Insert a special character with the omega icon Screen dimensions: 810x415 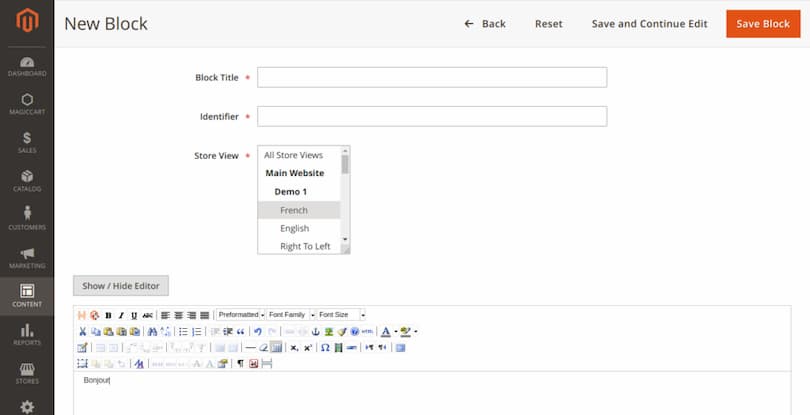coord(325,347)
